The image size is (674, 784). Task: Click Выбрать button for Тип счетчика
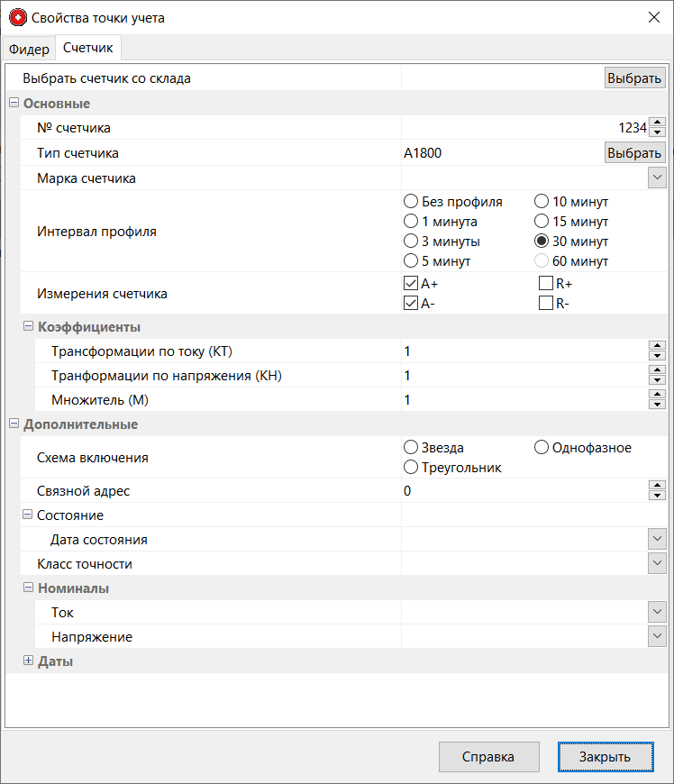[634, 153]
